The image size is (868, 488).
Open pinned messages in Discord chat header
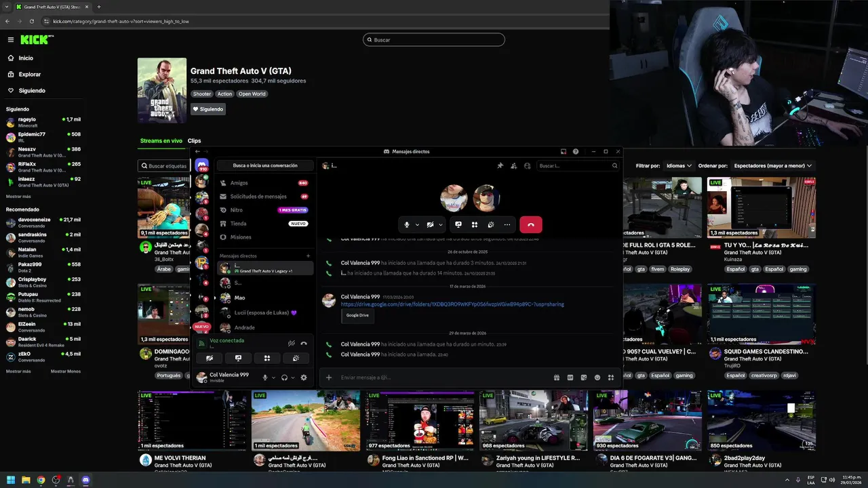pyautogui.click(x=500, y=165)
